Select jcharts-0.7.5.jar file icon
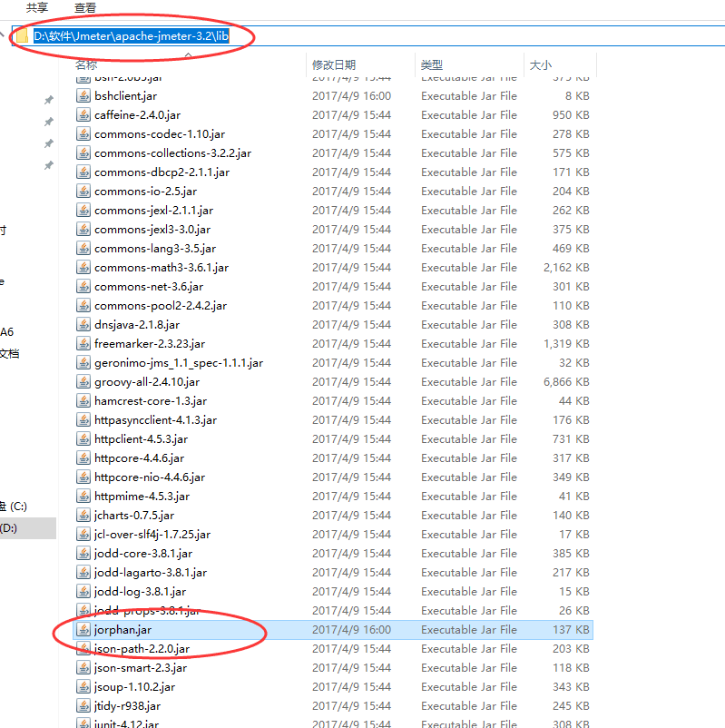Screen dimensions: 725x728 point(83,515)
